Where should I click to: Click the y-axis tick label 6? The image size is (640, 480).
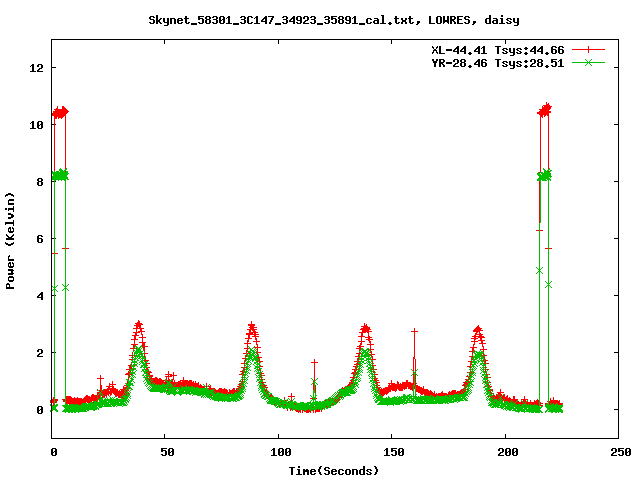coord(40,239)
